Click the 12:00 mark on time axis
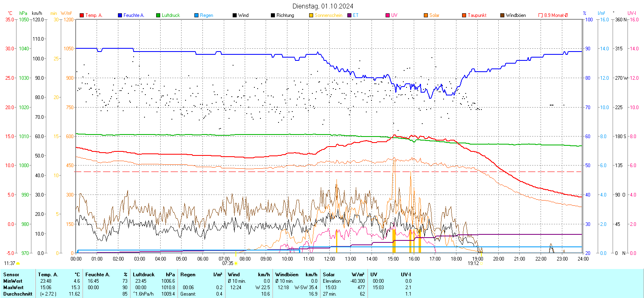This screenshot has width=644, height=298. [330, 259]
